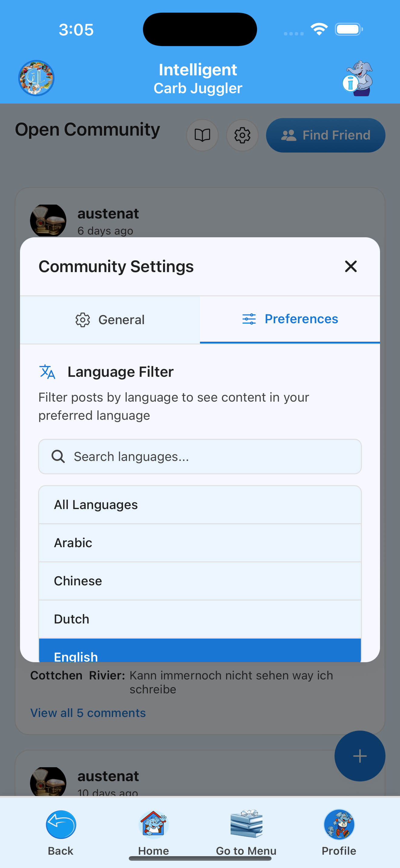Go to Home via elephant house icon

point(153,824)
